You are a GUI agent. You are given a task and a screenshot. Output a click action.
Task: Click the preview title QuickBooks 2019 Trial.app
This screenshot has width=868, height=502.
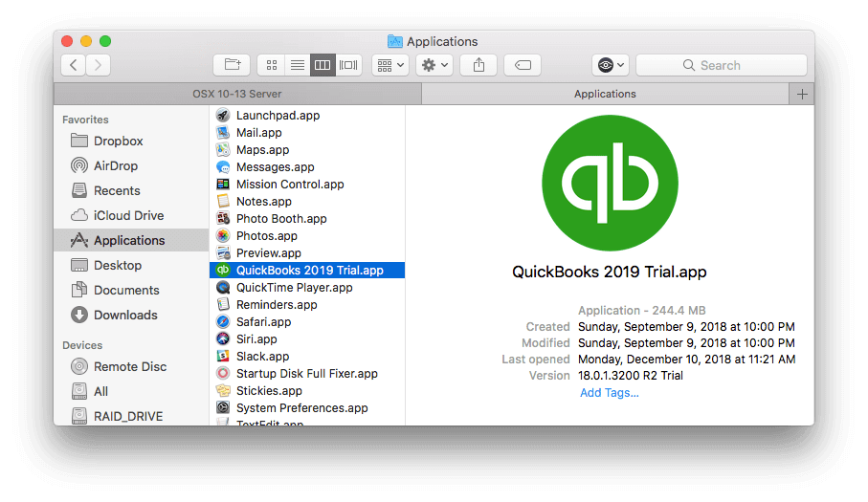pyautogui.click(x=610, y=272)
